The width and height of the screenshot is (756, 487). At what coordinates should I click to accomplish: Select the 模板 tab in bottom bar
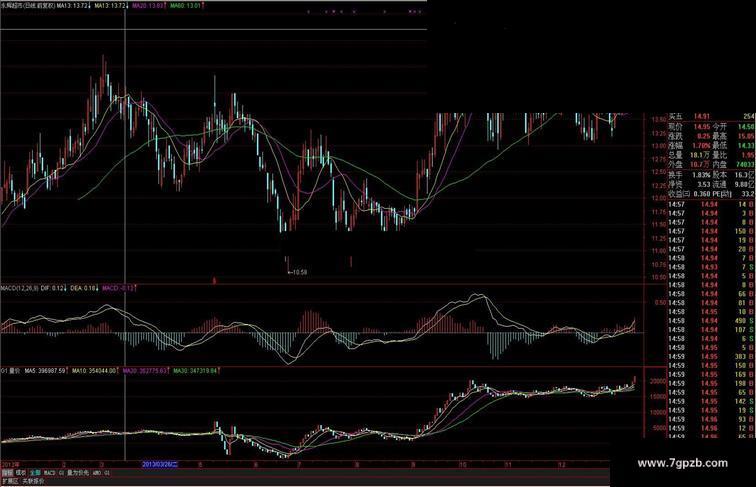(x=21, y=473)
